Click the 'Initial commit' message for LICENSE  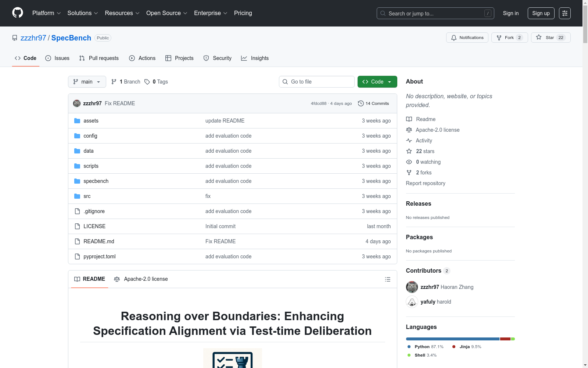[220, 226]
